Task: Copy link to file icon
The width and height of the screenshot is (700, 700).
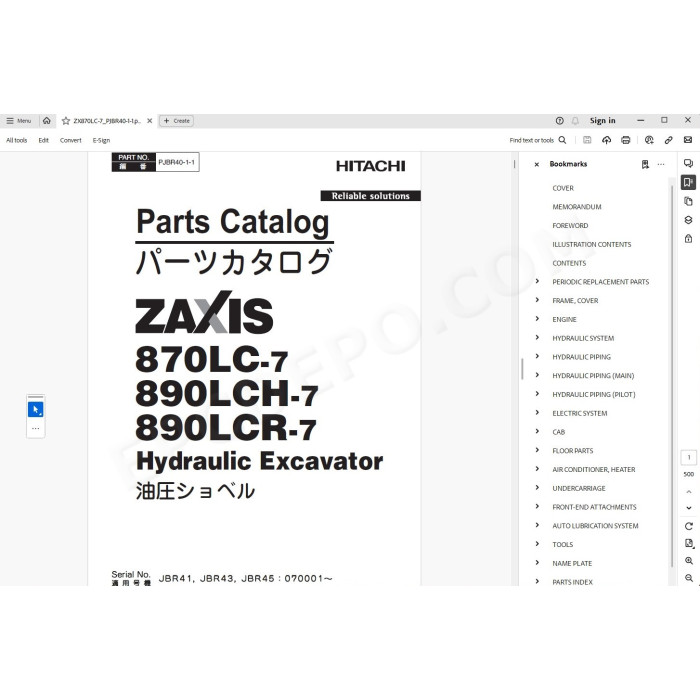Action: click(668, 140)
